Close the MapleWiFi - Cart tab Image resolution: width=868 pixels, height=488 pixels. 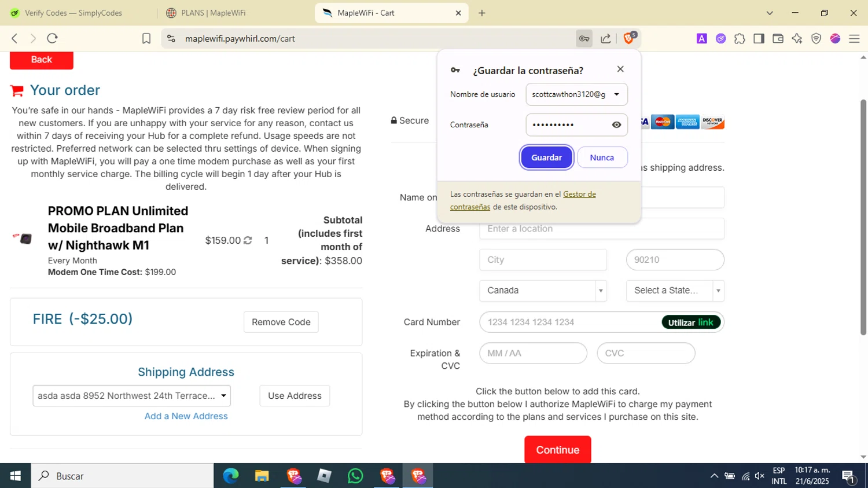(458, 13)
